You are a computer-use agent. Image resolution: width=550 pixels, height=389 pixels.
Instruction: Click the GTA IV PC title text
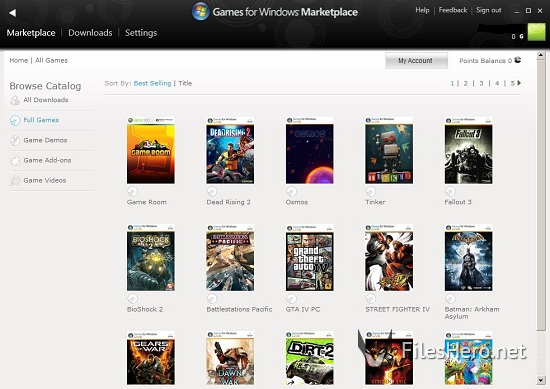point(303,309)
